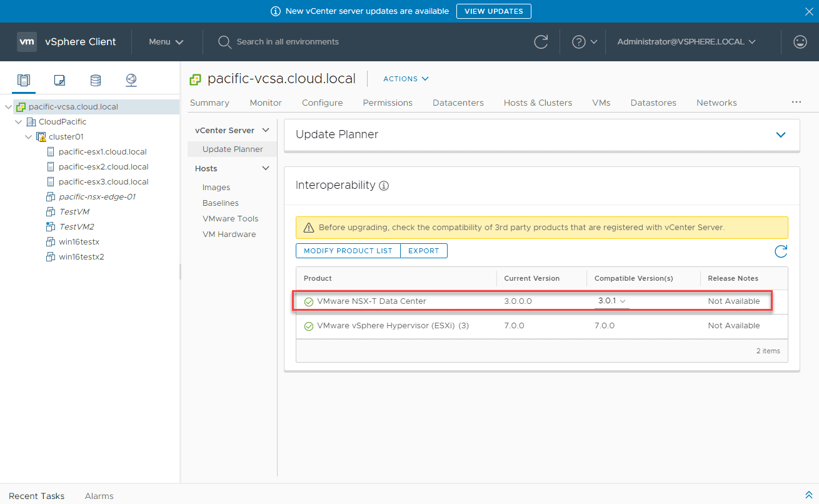Image resolution: width=819 pixels, height=504 pixels.
Task: Click the Interoperability info icon
Action: click(x=384, y=186)
